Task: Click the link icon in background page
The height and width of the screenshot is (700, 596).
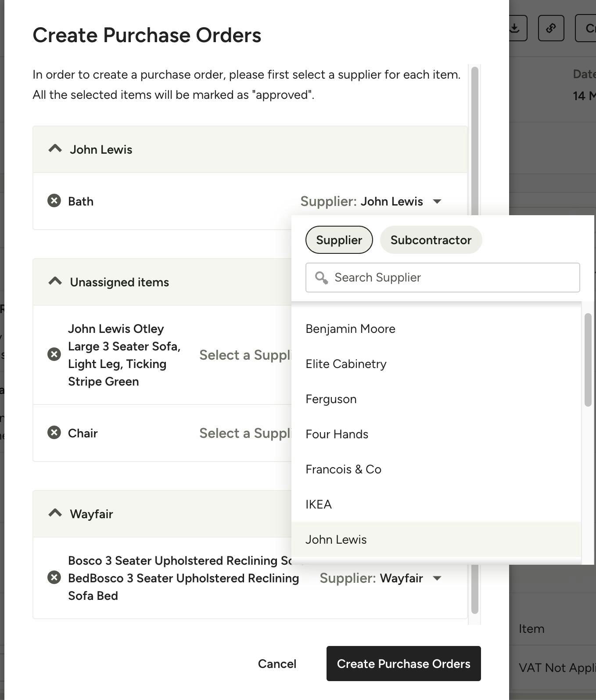Action: (551, 28)
